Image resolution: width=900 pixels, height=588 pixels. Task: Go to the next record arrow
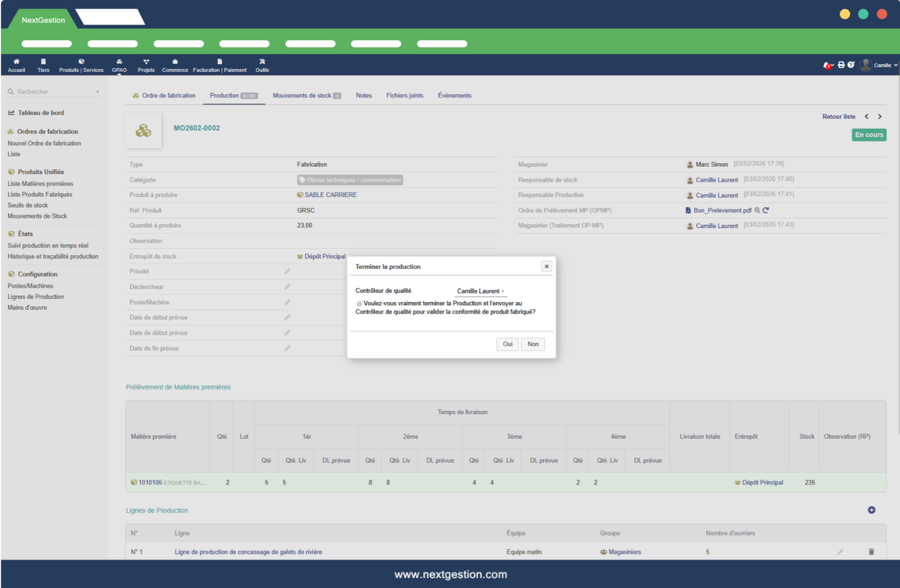879,117
